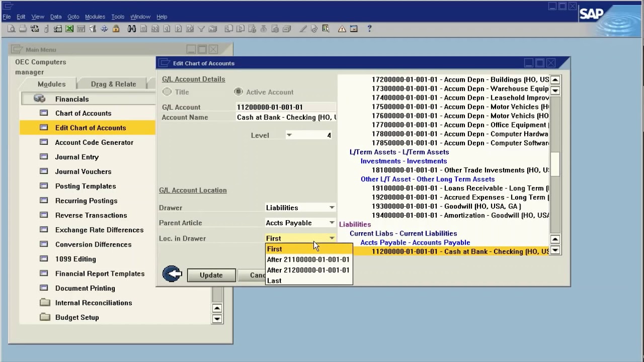Image resolution: width=644 pixels, height=362 pixels.
Task: Choose 'Last' in the open list
Action: [x=309, y=281]
